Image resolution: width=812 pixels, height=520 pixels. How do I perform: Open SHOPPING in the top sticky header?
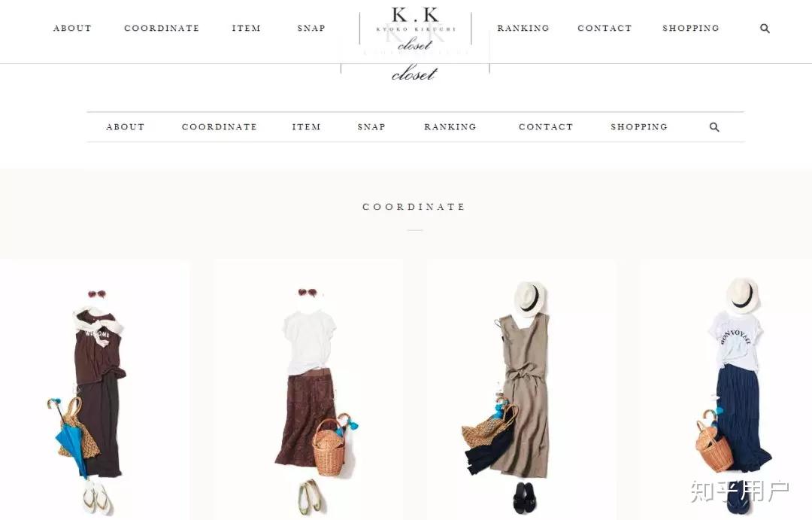click(x=691, y=28)
